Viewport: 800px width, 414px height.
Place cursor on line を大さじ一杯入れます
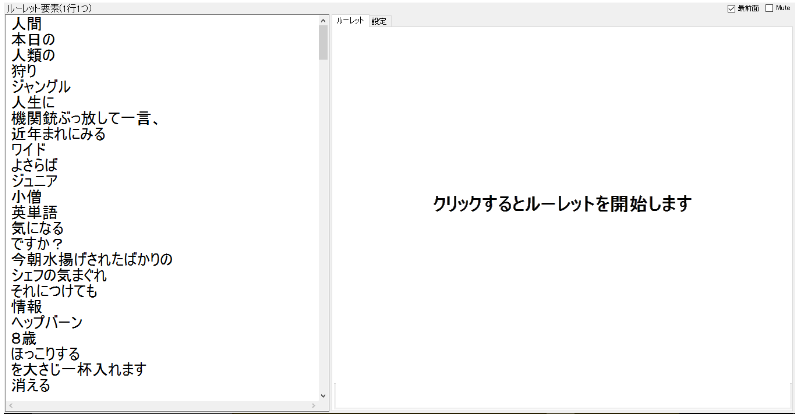[x=79, y=369]
